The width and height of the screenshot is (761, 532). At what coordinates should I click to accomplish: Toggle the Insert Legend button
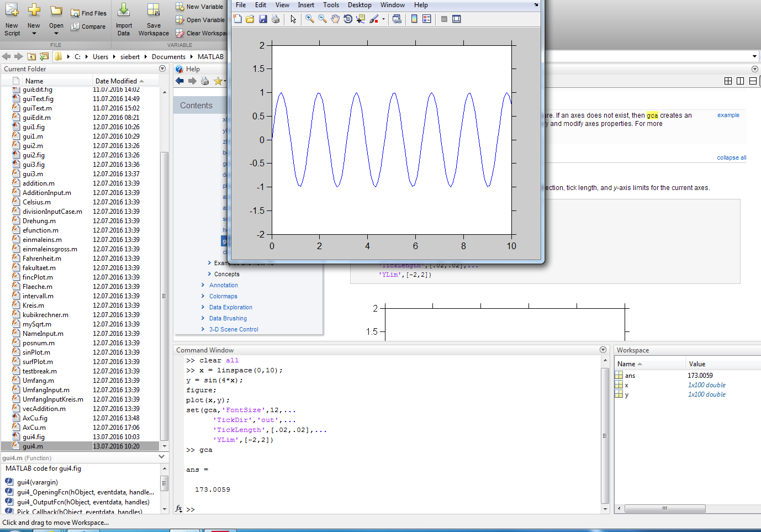click(427, 19)
